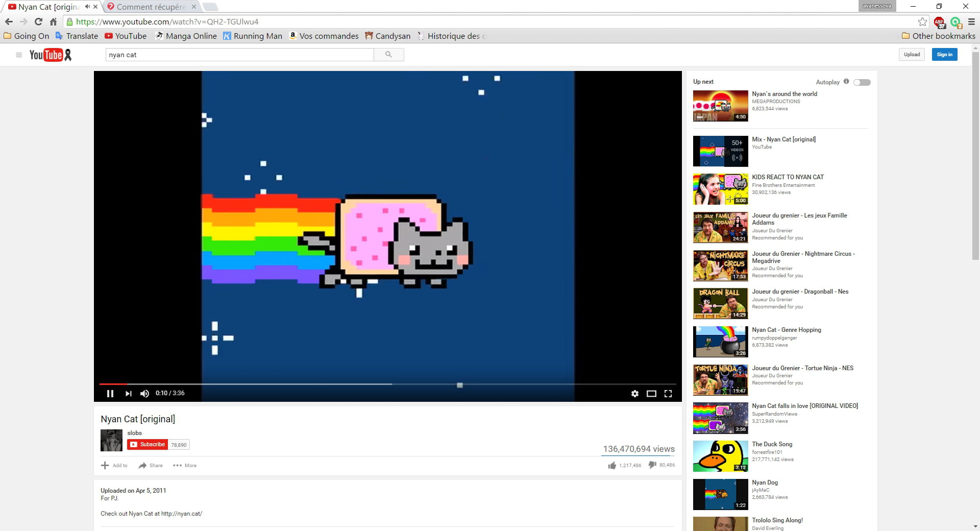Share the video
980x531 pixels.
coord(151,465)
